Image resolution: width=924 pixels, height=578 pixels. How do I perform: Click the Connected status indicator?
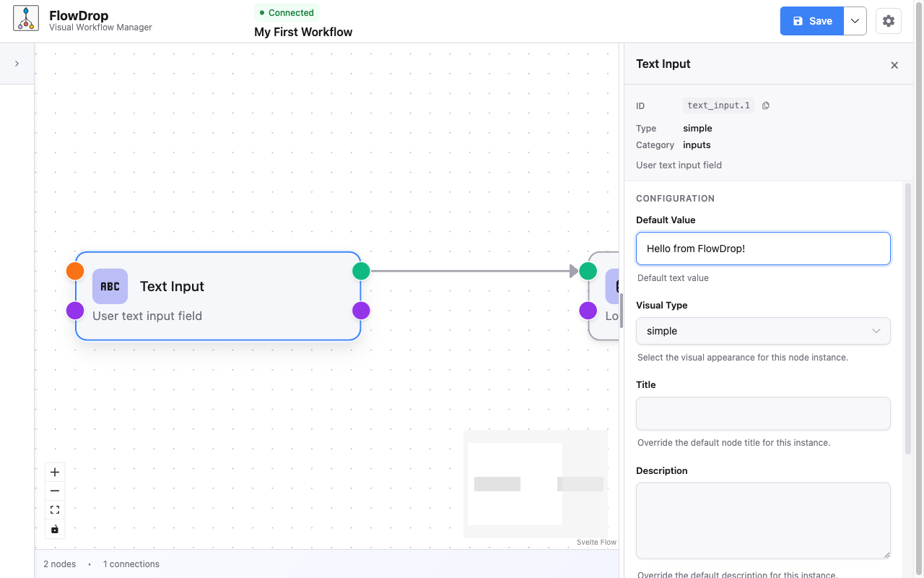(x=287, y=12)
